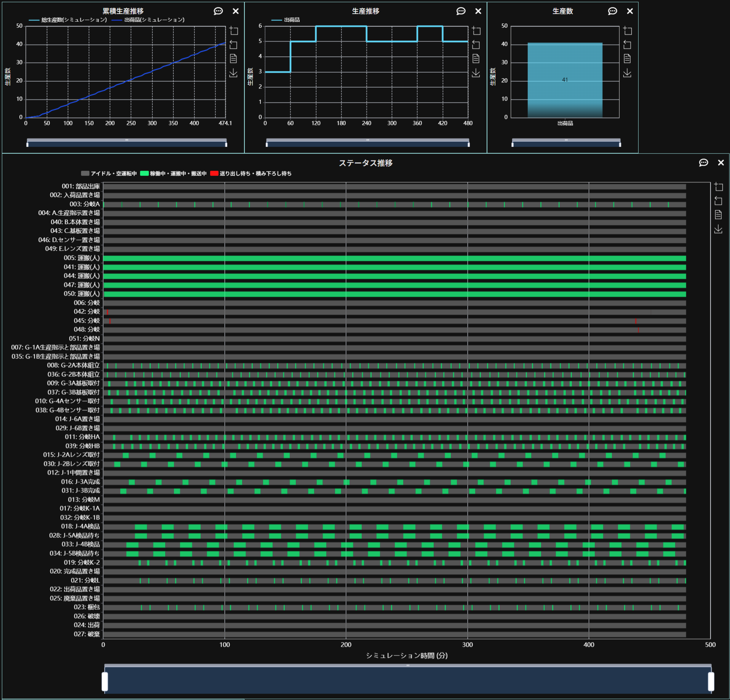This screenshot has height=700, width=730.
Task: Toggle 総生産数(シミュレーション) legend series
Action: 69,20
